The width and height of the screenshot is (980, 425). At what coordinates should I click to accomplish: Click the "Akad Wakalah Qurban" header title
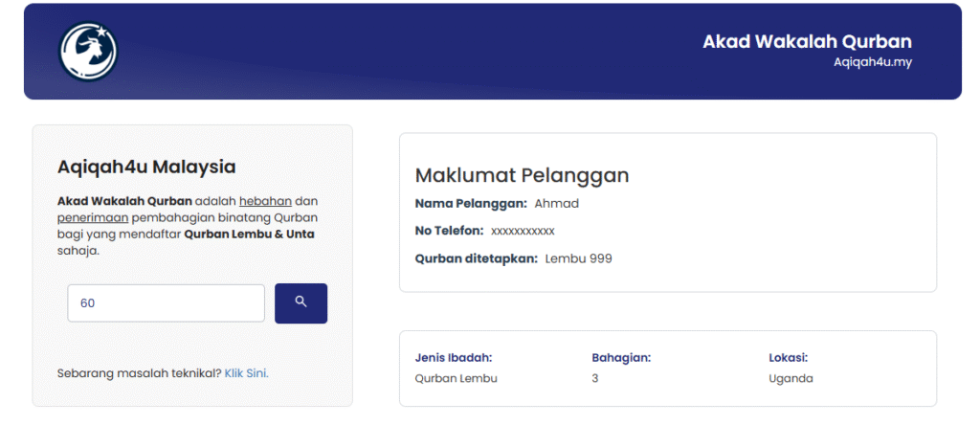coord(807,41)
